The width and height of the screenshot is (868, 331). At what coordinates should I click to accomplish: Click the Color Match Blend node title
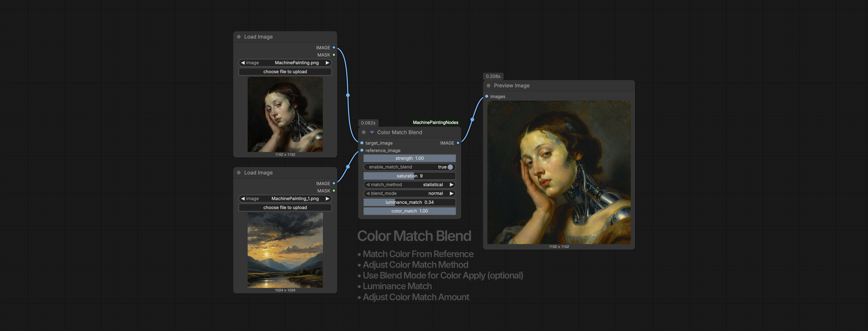click(399, 132)
